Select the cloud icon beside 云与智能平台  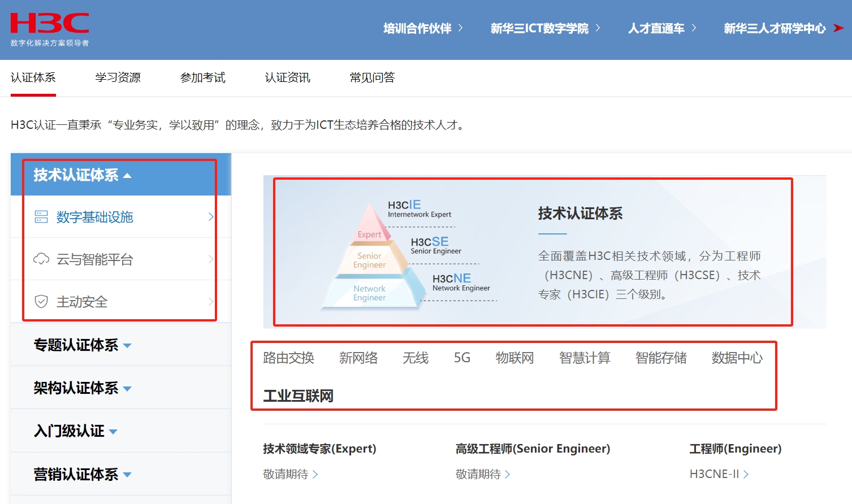41,259
